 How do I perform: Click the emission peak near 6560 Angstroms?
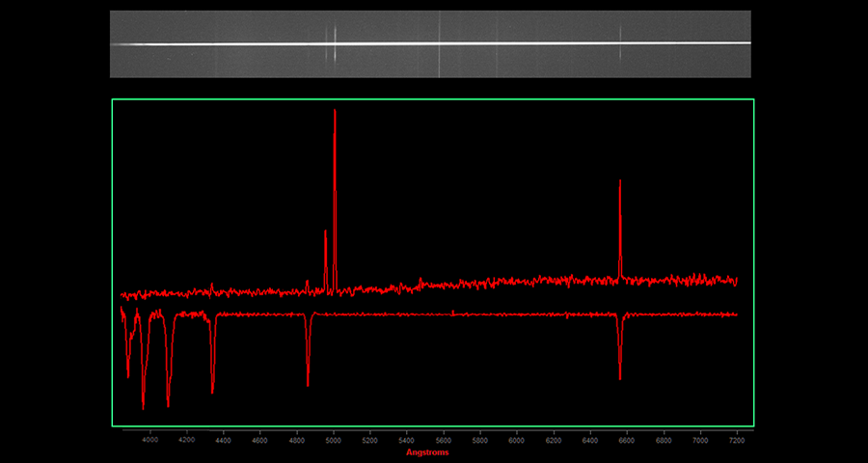click(620, 181)
